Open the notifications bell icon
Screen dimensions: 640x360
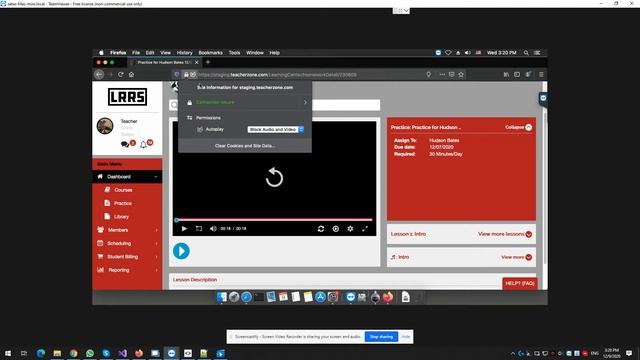tap(143, 144)
